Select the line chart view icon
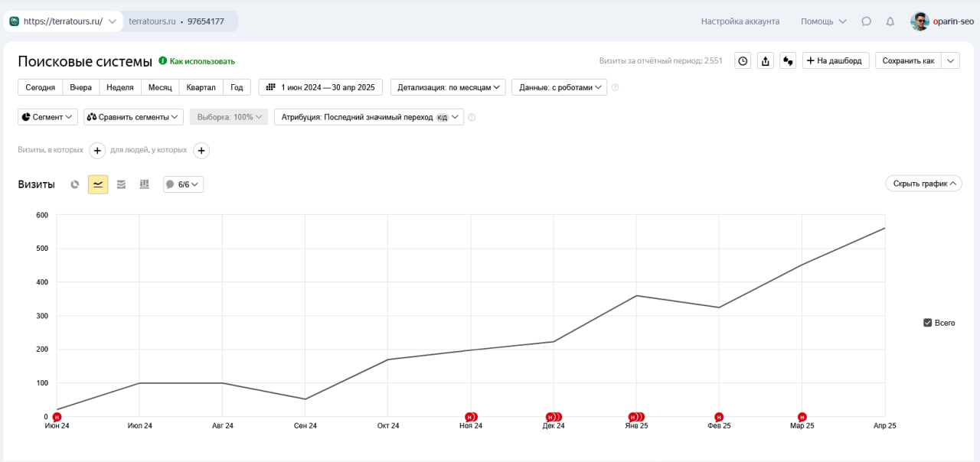Image resolution: width=980 pixels, height=462 pixels. (98, 184)
